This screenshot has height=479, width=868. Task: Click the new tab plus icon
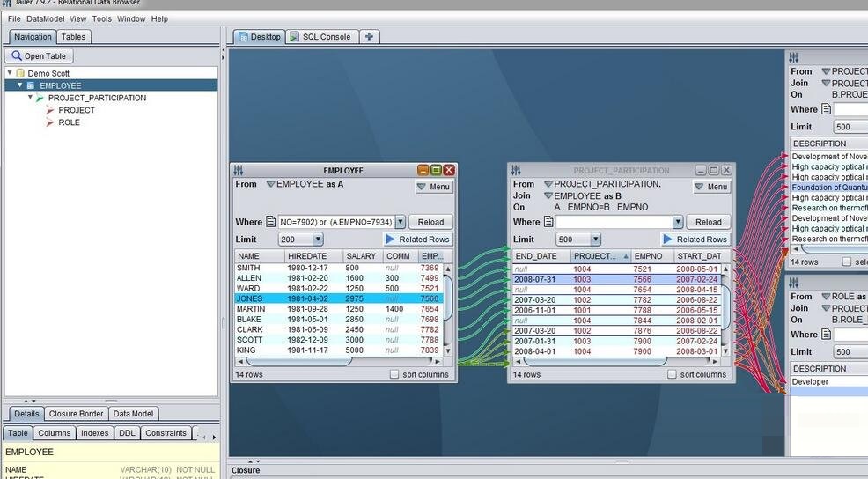click(x=370, y=37)
